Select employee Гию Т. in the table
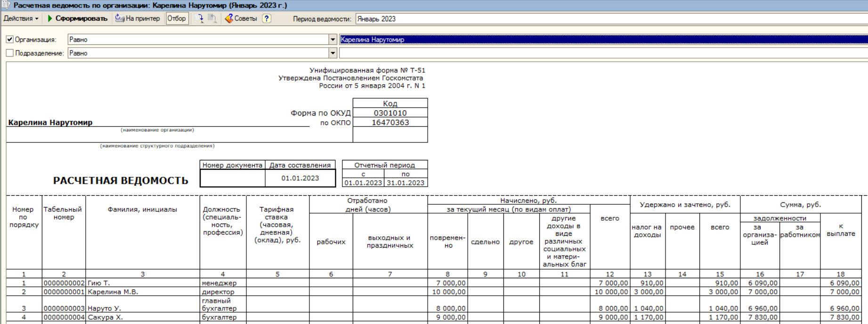The height and width of the screenshot is (324, 868). [x=143, y=283]
